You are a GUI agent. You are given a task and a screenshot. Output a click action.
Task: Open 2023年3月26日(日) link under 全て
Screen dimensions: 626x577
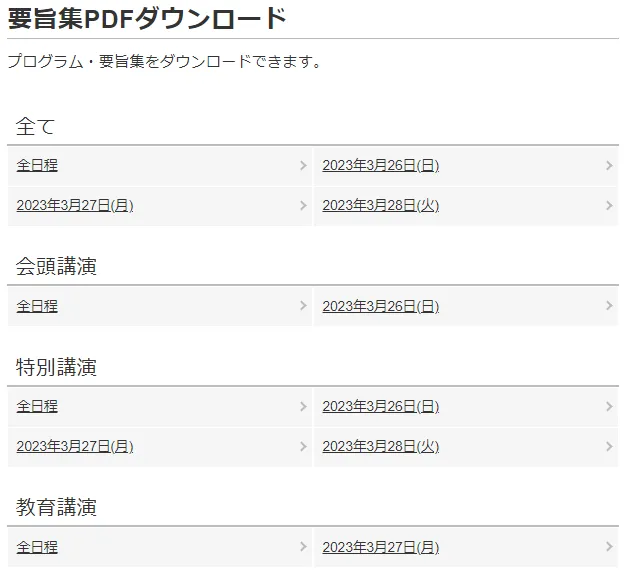point(380,166)
